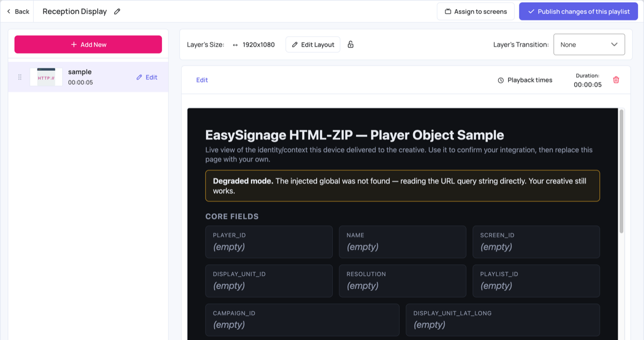Image resolution: width=644 pixels, height=340 pixels.
Task: Publish changes of this playlist
Action: point(578,11)
